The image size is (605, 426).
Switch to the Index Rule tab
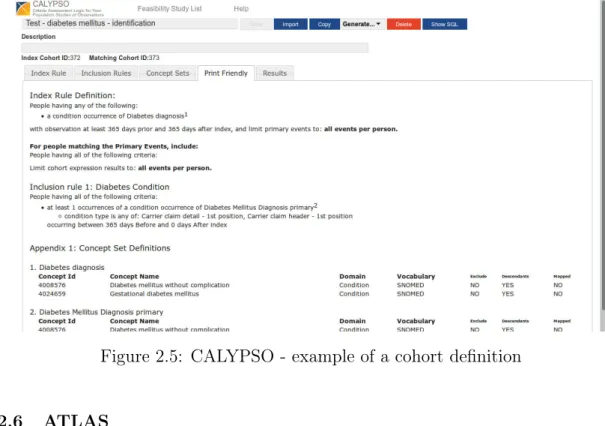tap(48, 73)
